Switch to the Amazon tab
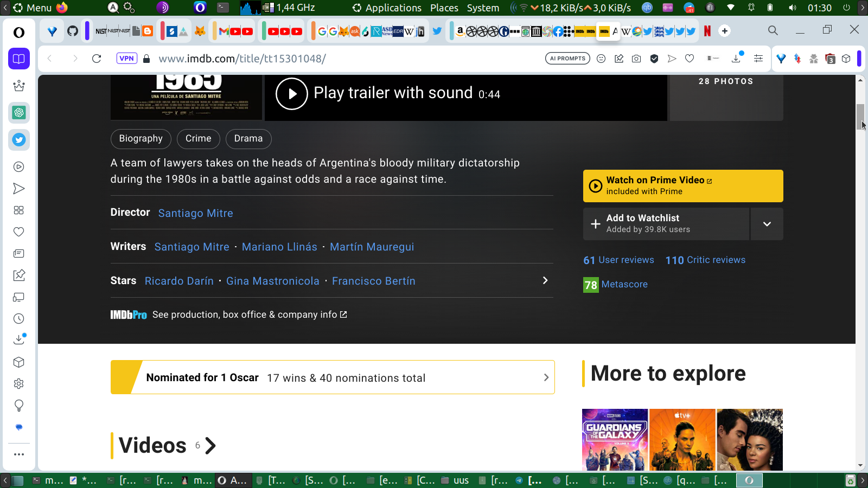Viewport: 868px width, 488px height. point(460,31)
